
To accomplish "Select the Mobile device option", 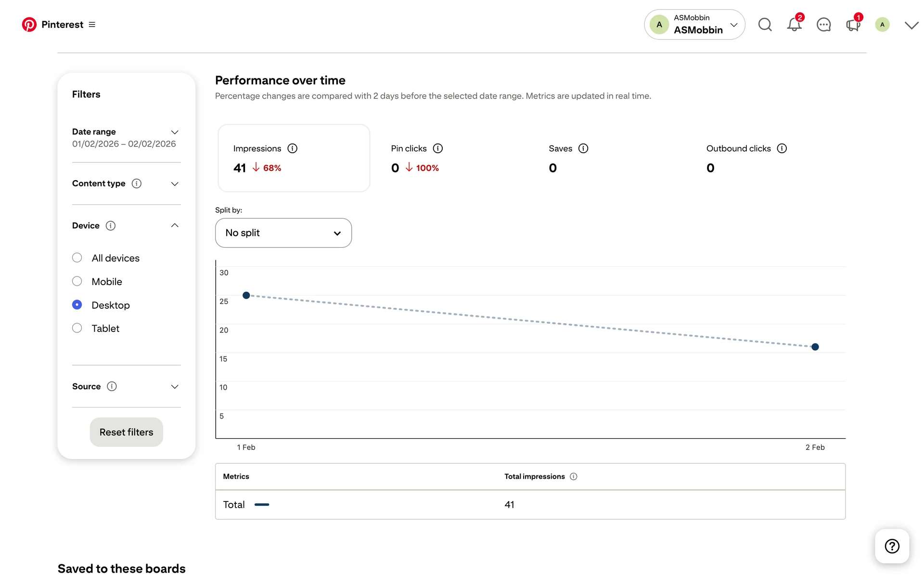I will tap(77, 281).
